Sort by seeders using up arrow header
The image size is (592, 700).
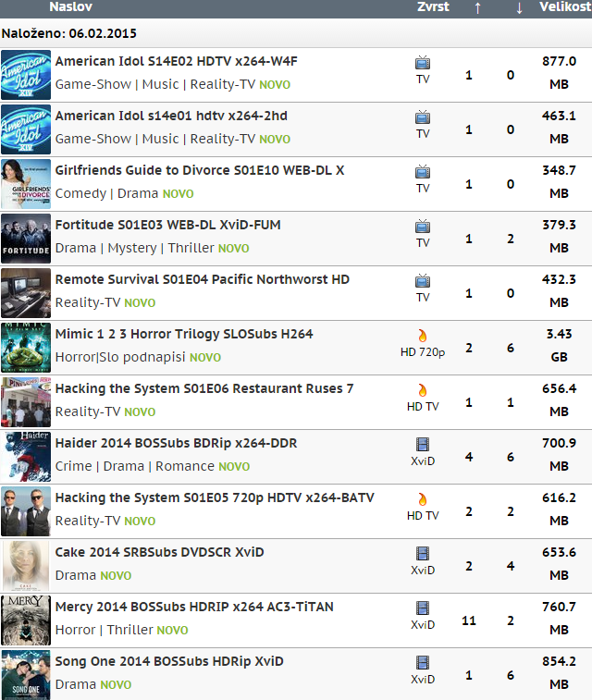(x=477, y=7)
